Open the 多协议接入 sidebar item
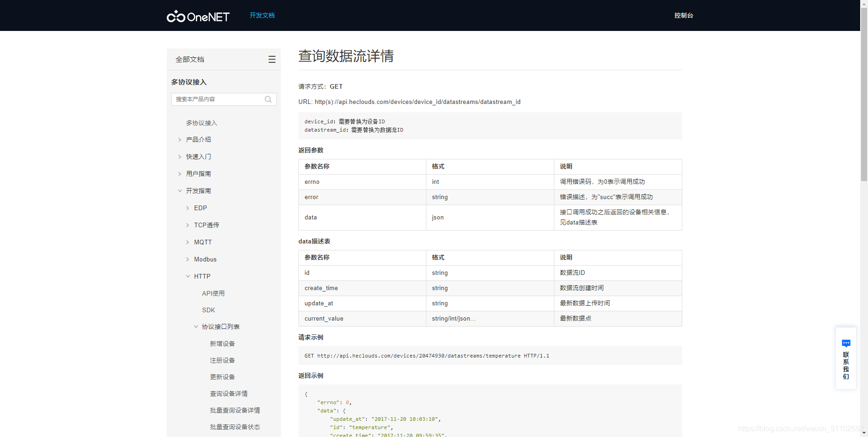Viewport: 868px width, 437px height. click(x=201, y=123)
